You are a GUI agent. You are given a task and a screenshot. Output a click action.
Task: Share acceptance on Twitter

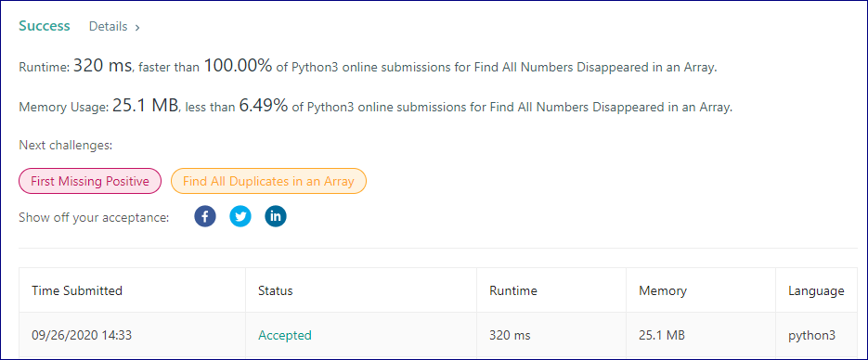pyautogui.click(x=240, y=217)
